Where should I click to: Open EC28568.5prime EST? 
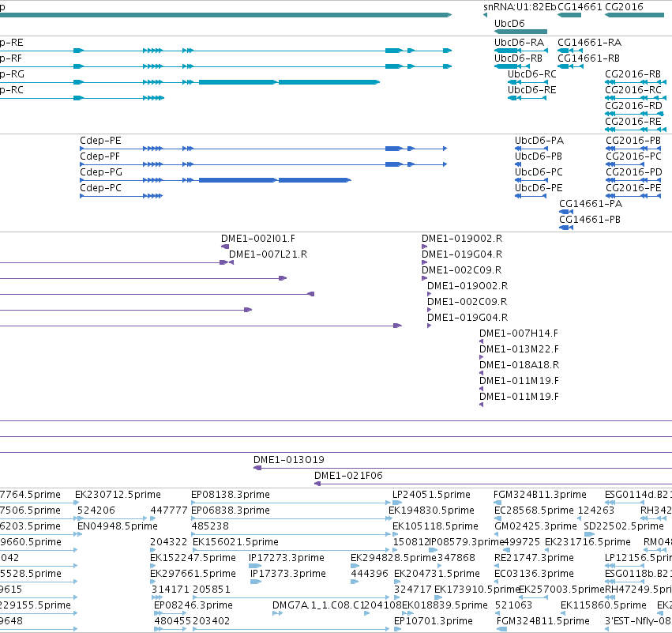[497, 518]
